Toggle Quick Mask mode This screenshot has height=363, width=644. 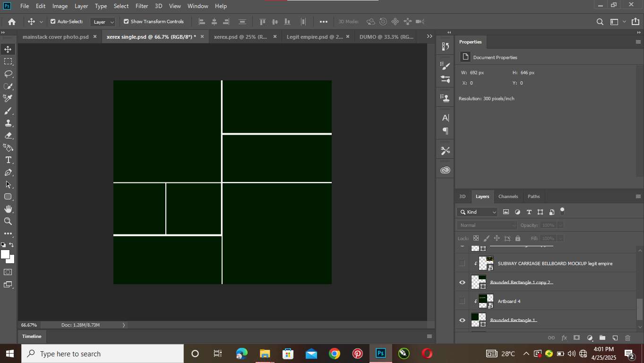click(x=8, y=272)
